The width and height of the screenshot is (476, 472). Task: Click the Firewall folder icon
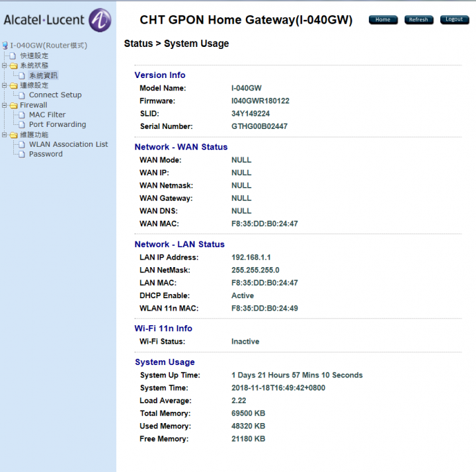pos(13,105)
